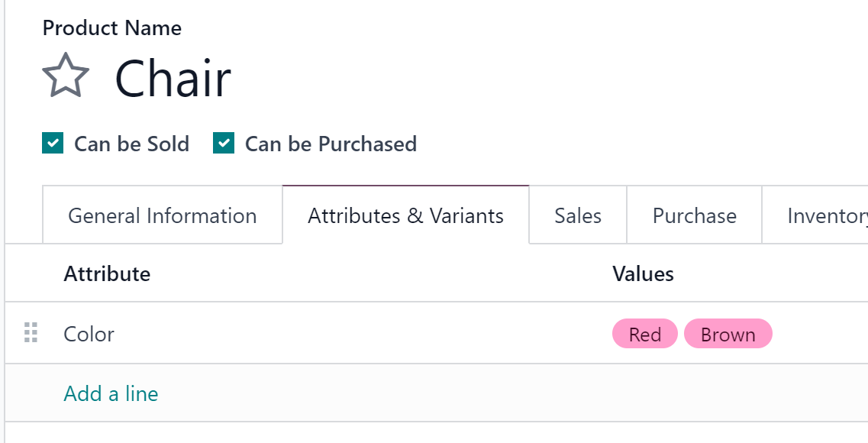The width and height of the screenshot is (868, 443).
Task: Select the Red value tag
Action: pos(645,333)
